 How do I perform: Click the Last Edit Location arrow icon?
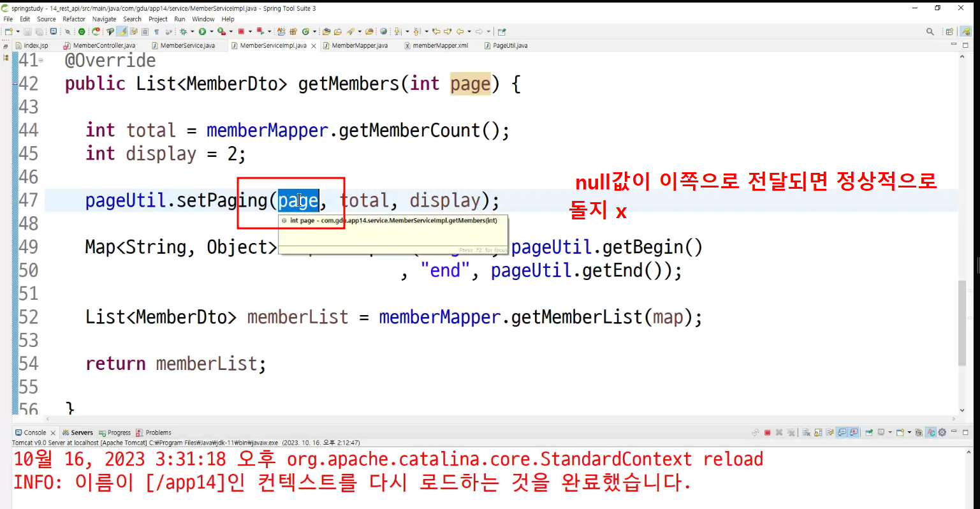click(437, 31)
